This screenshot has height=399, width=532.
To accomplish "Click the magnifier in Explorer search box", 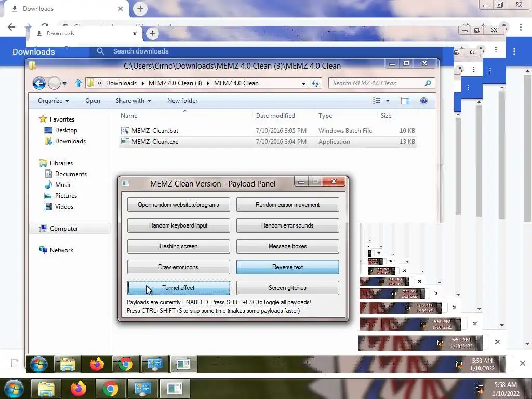I will [x=428, y=83].
